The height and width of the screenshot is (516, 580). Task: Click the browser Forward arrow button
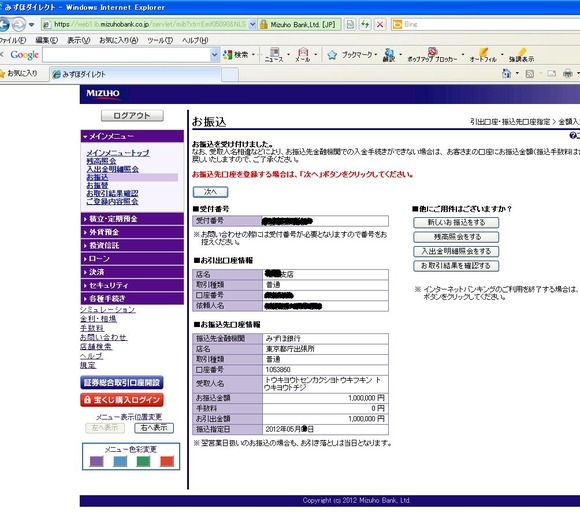coord(18,25)
